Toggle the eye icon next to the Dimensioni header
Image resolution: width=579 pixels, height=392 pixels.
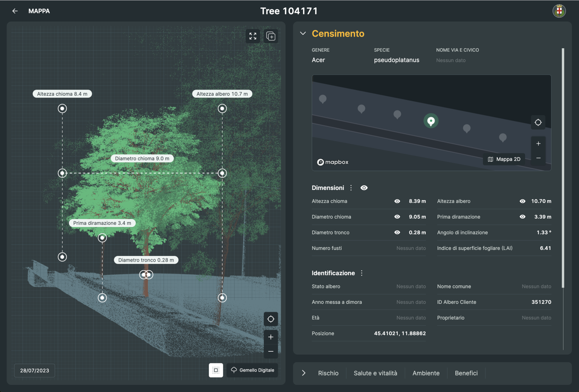click(364, 187)
